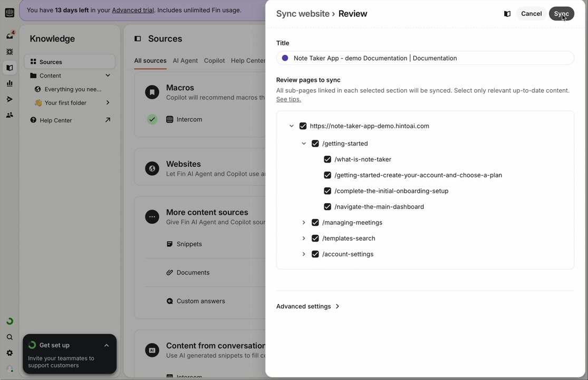Expand the /templates-search section
The height and width of the screenshot is (380, 588).
(304, 239)
